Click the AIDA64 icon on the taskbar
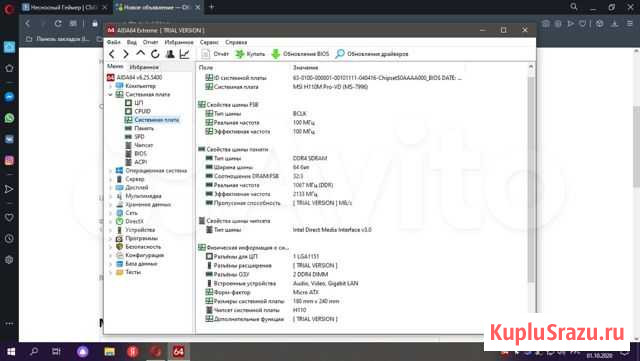The image size is (640, 361). coord(178,352)
